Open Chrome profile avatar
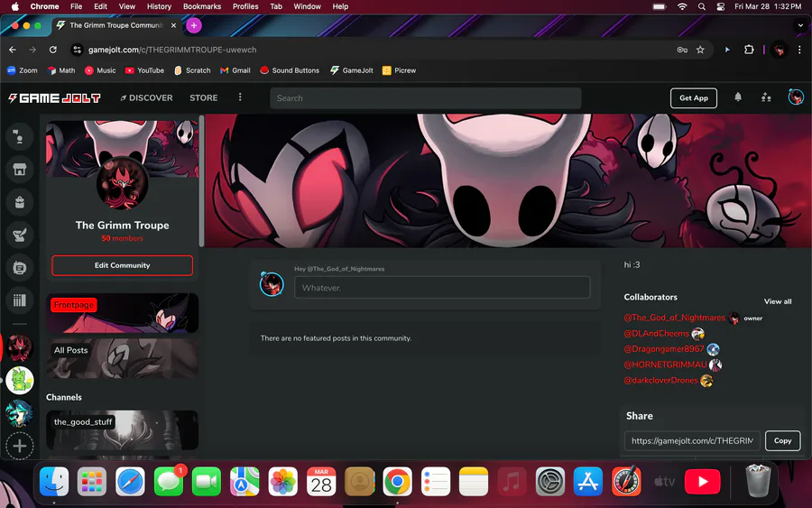 779,50
